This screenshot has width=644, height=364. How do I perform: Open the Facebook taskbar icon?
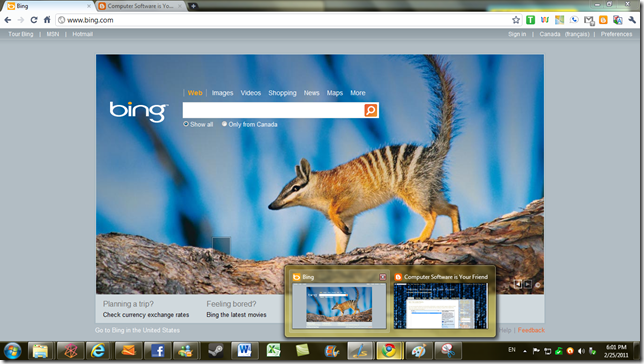pyautogui.click(x=157, y=351)
